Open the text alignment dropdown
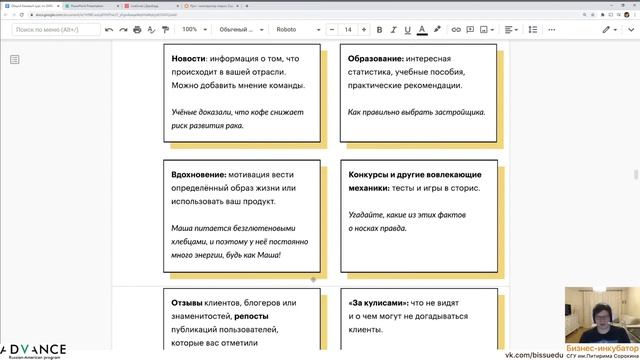The width and height of the screenshot is (640, 360). pyautogui.click(x=511, y=30)
